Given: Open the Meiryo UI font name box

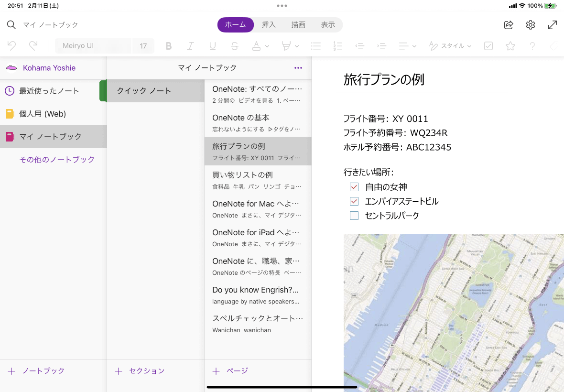Looking at the screenshot, I should (93, 46).
